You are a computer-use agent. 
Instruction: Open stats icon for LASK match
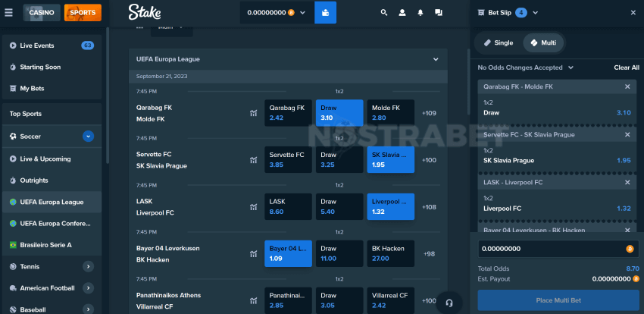click(x=253, y=207)
